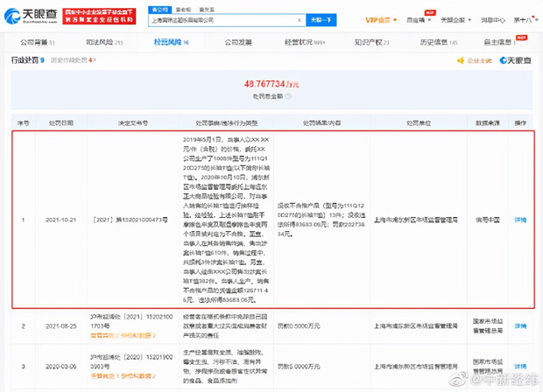Viewport: 543px width, 392px height.
Task: Select the 查公司 search tab
Action: [x=159, y=10]
